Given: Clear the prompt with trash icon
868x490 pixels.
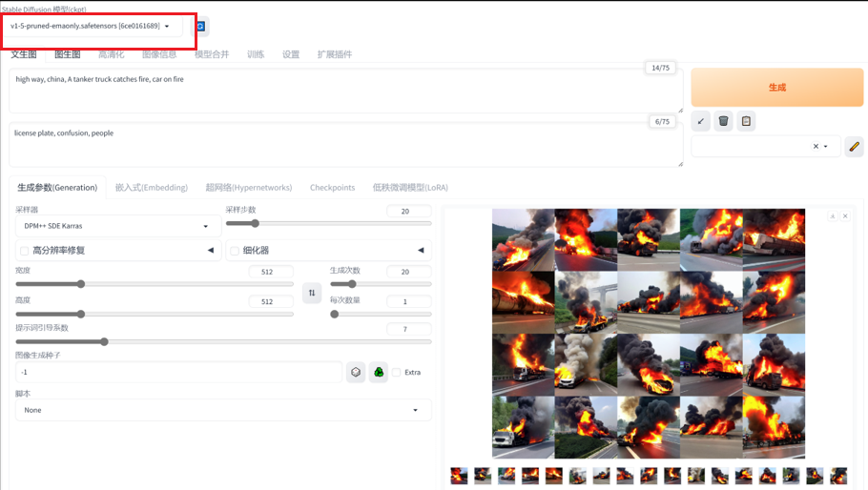Looking at the screenshot, I should [x=724, y=121].
